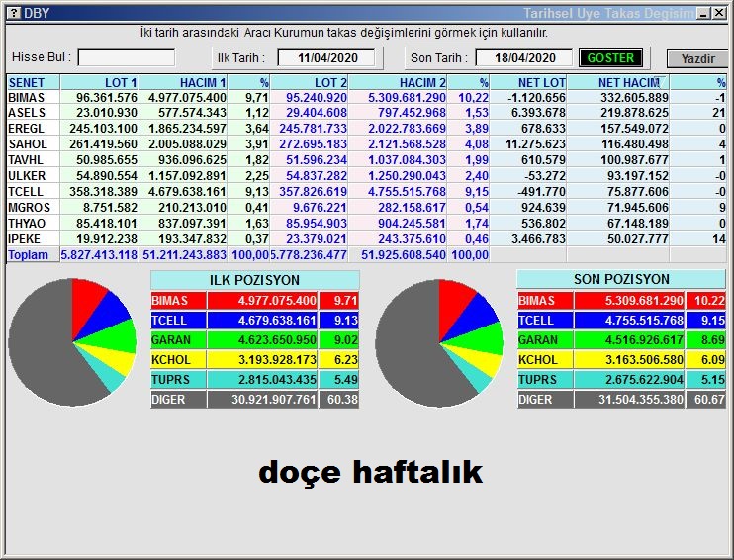Sort by HACIM 1 column header

pos(183,82)
